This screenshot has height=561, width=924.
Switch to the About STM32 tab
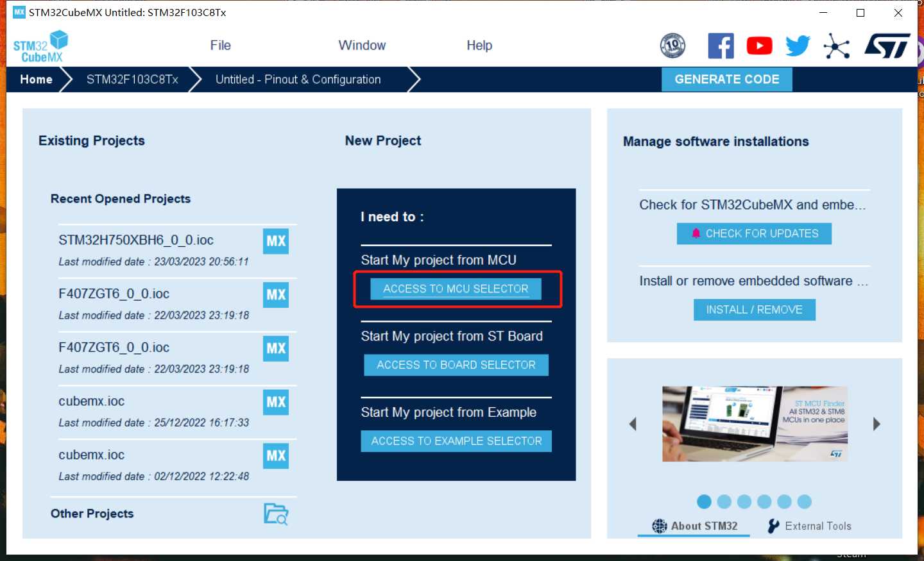694,526
